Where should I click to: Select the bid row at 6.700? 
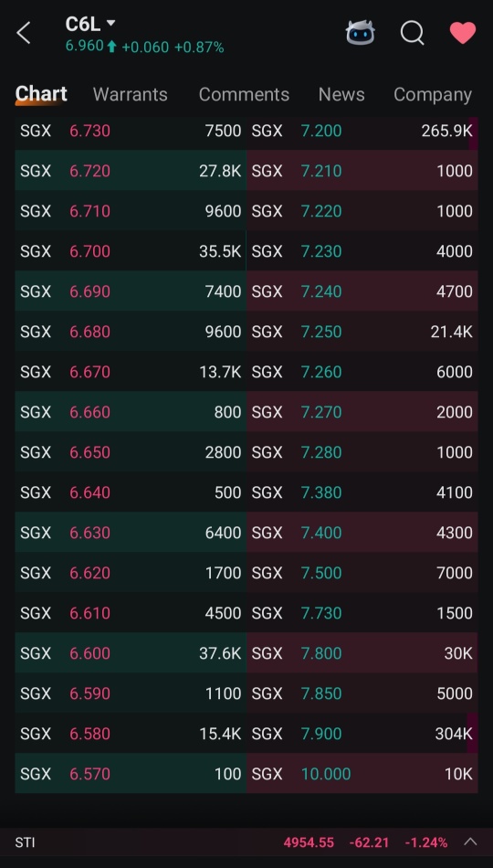(131, 251)
